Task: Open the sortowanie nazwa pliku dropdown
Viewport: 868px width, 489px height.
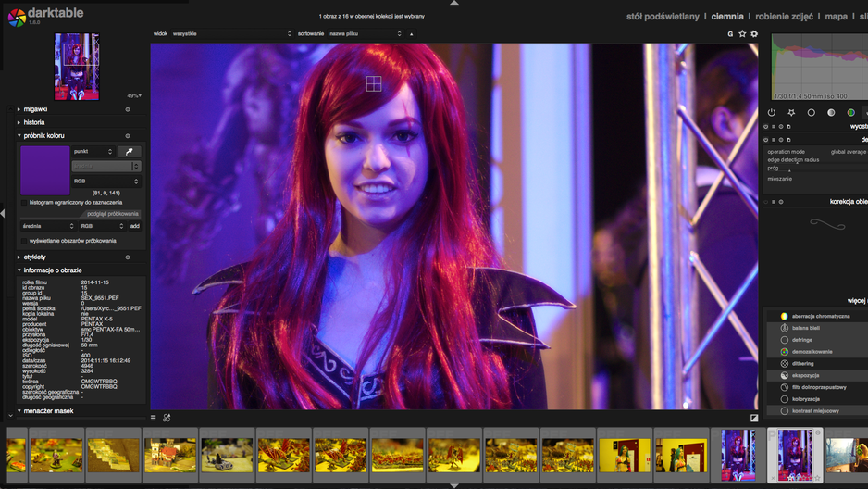Action: click(x=365, y=34)
